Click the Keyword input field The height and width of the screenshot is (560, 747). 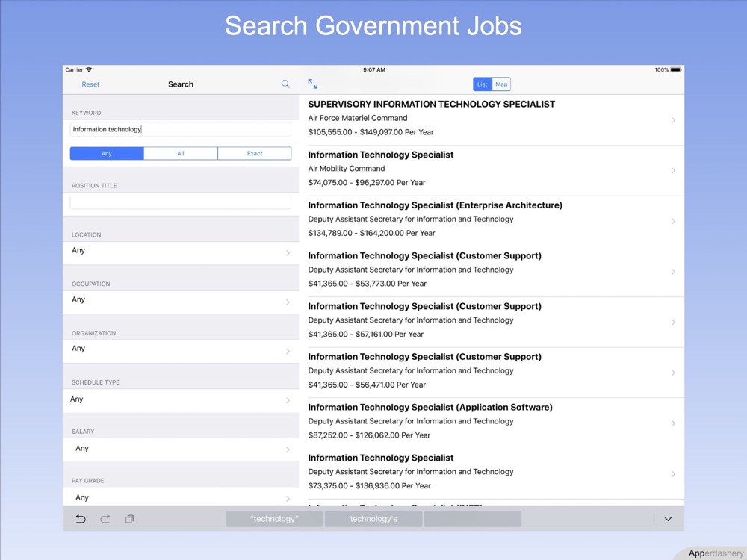[181, 129]
